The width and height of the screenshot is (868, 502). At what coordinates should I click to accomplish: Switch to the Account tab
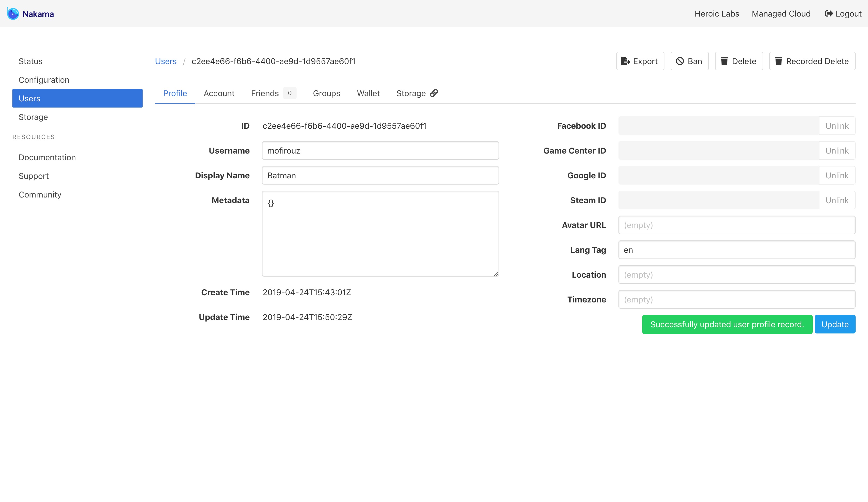coord(219,93)
